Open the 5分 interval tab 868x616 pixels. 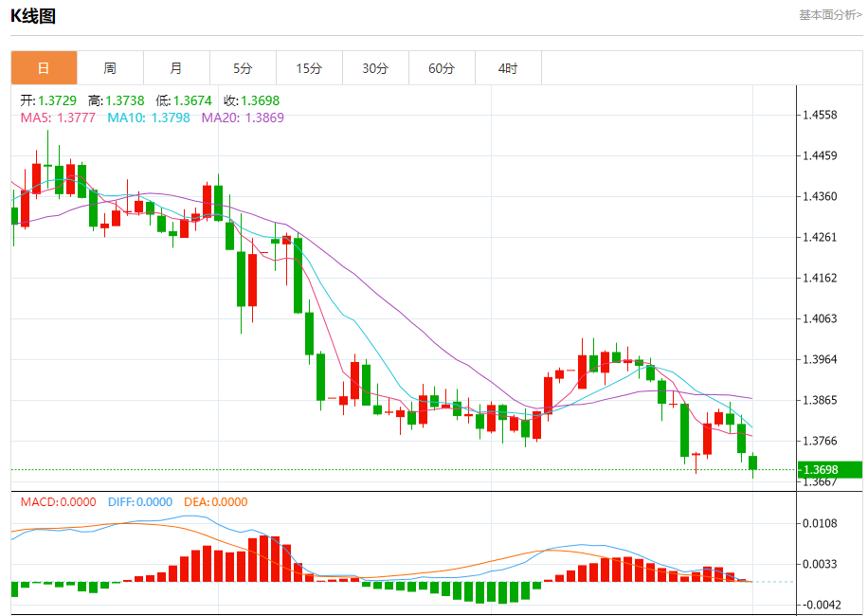point(243,68)
